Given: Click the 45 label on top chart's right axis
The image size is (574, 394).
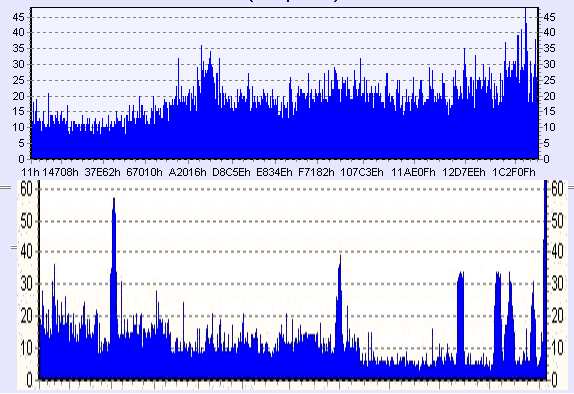Looking at the screenshot, I should click(549, 17).
